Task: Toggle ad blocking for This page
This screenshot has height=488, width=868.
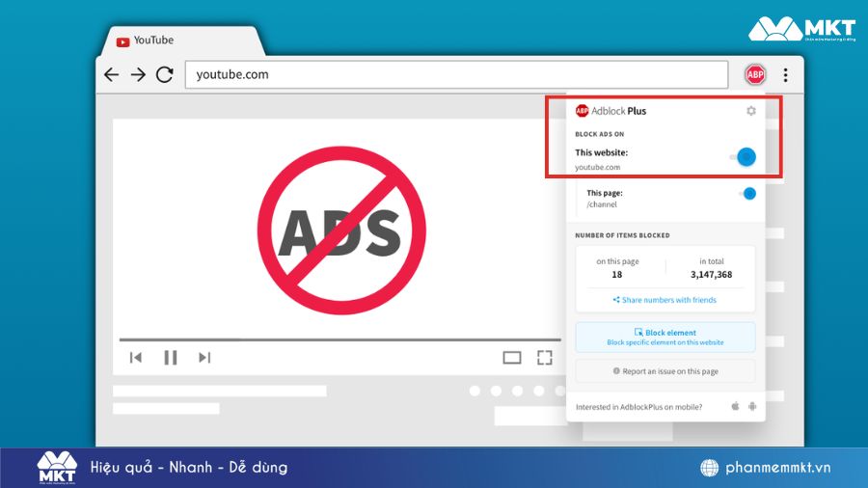Action: [747, 194]
